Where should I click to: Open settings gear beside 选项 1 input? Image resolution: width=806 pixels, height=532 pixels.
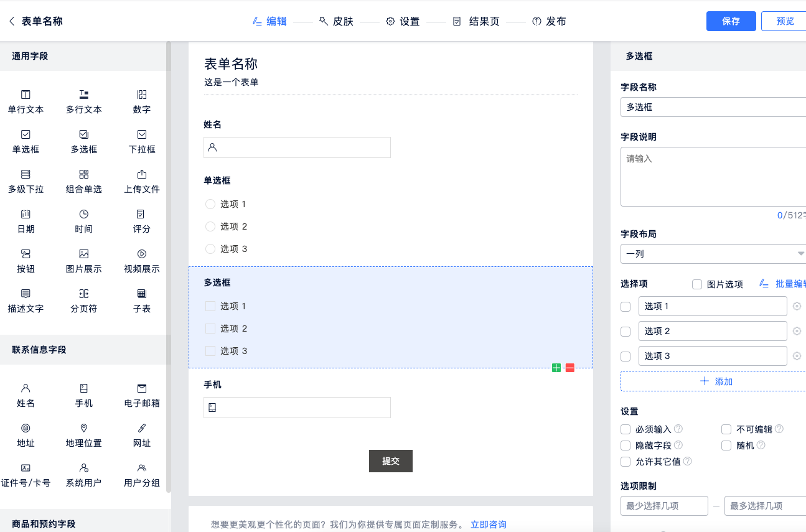coord(797,306)
